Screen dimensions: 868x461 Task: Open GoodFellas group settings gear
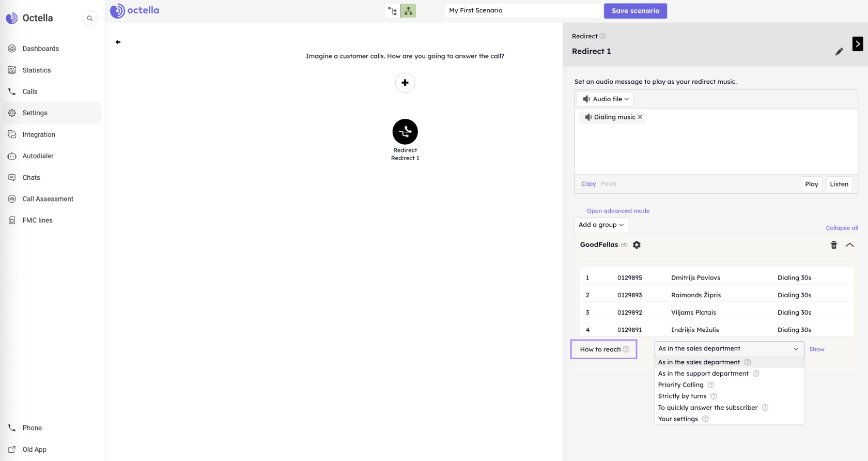click(637, 245)
